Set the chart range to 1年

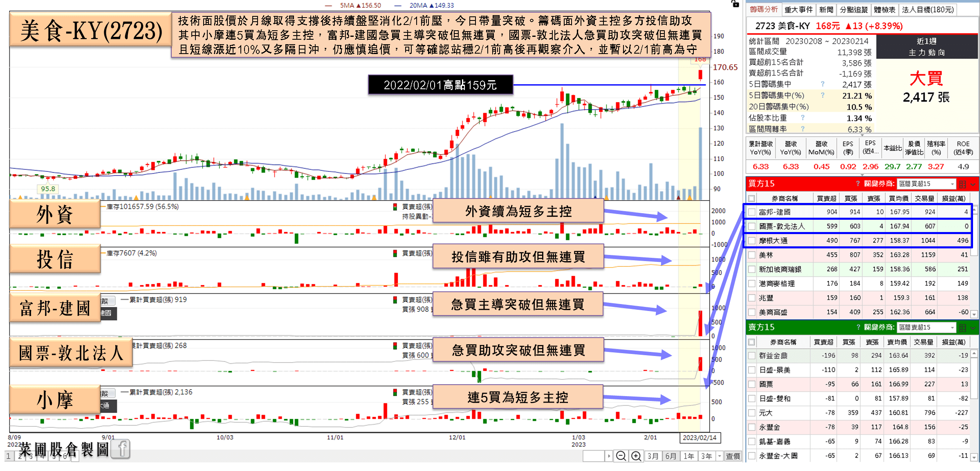tap(689, 456)
